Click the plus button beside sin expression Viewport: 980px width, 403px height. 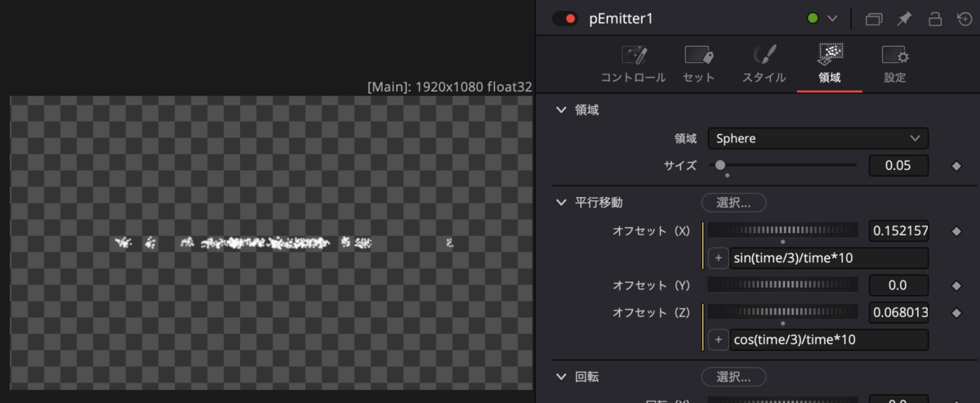(x=718, y=258)
